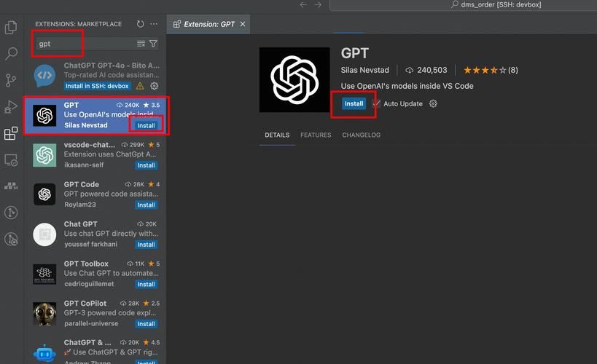Open the Explorer view in activity bar
The image size is (597, 364).
click(11, 28)
